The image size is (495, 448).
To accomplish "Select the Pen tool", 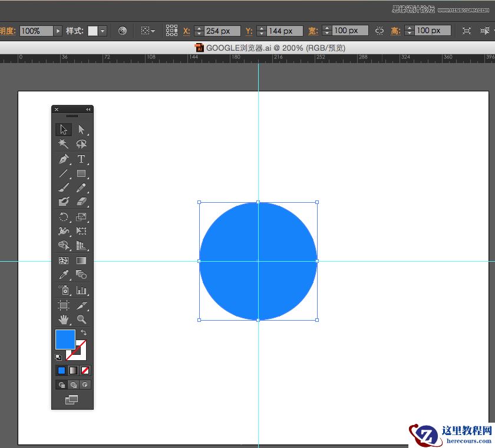I will 62,159.
